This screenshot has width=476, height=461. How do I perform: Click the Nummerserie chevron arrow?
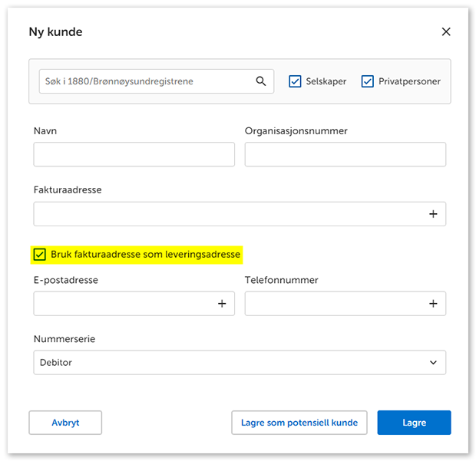[433, 362]
